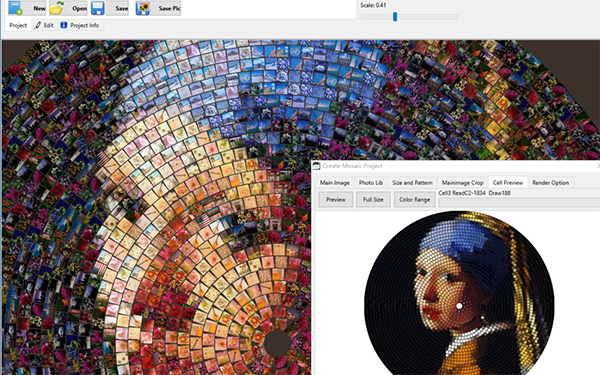Click the Edit pencil icon
Viewport: 600px width, 375px height.
[x=38, y=25]
